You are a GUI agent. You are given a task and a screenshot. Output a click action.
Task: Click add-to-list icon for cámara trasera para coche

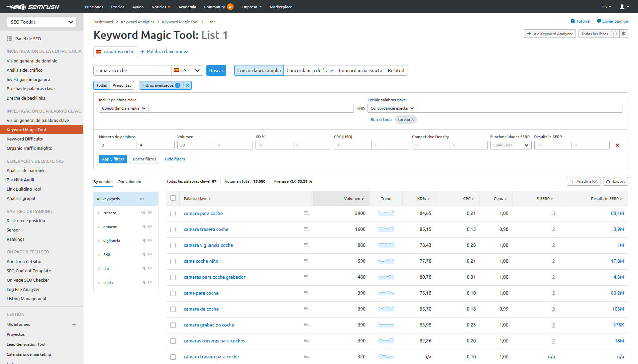pyautogui.click(x=306, y=357)
